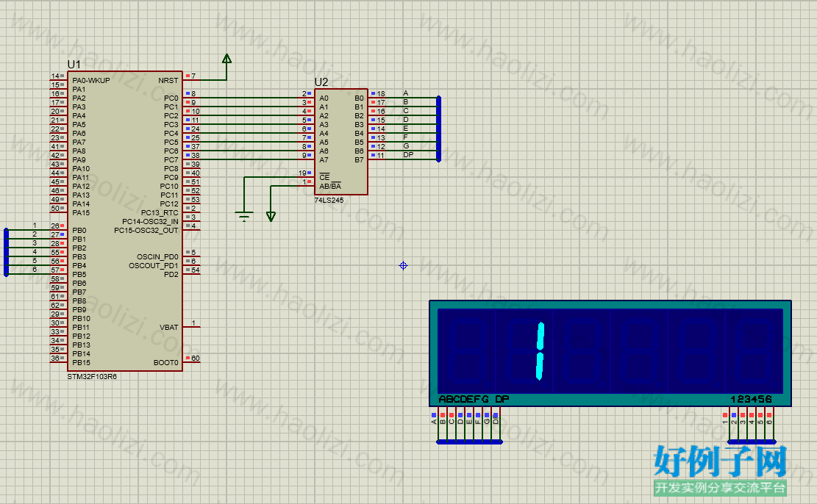Click the U1 reference label
817x504 pixels.
[74, 65]
